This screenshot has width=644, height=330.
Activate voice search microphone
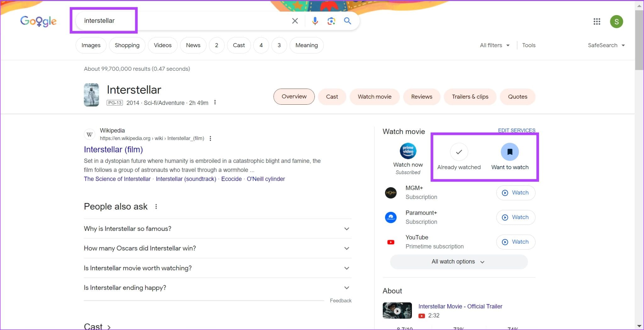315,21
